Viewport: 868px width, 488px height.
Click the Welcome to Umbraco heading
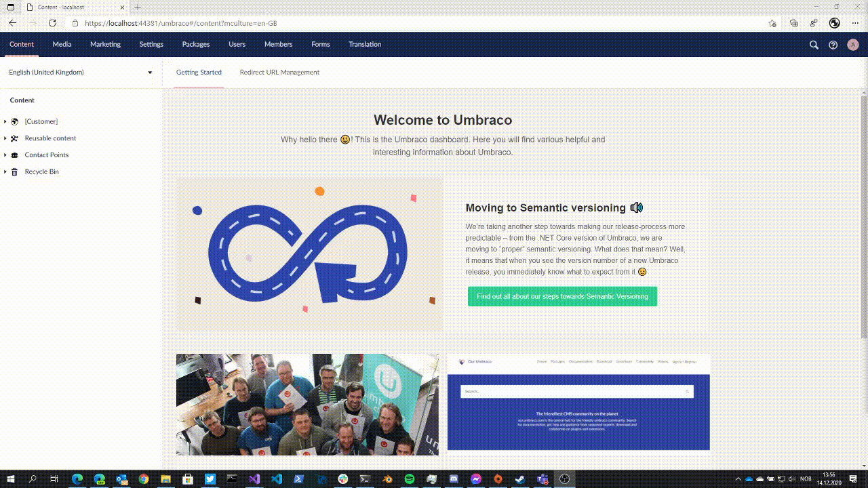[x=443, y=121]
